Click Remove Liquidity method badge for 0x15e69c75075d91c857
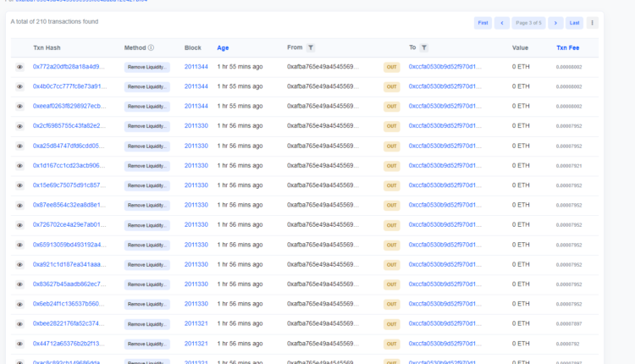Screen dimensions: 635x364 pos(146,185)
